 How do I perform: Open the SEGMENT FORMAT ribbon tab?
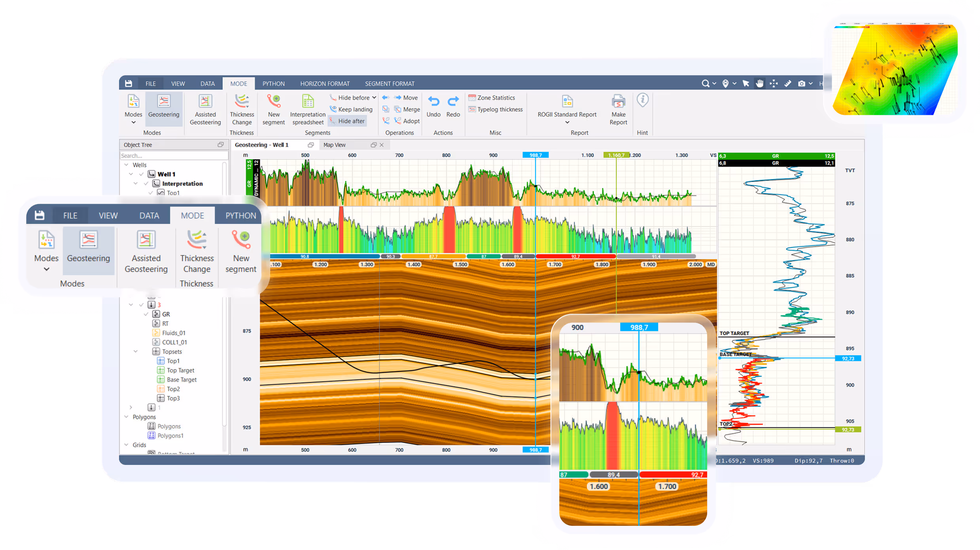[390, 83]
